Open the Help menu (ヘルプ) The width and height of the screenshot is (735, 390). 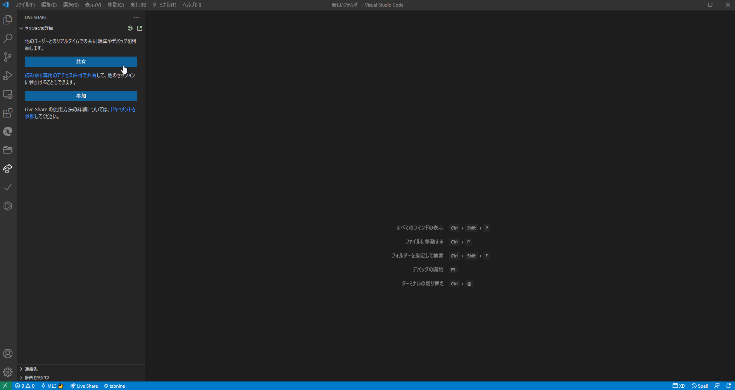click(192, 5)
